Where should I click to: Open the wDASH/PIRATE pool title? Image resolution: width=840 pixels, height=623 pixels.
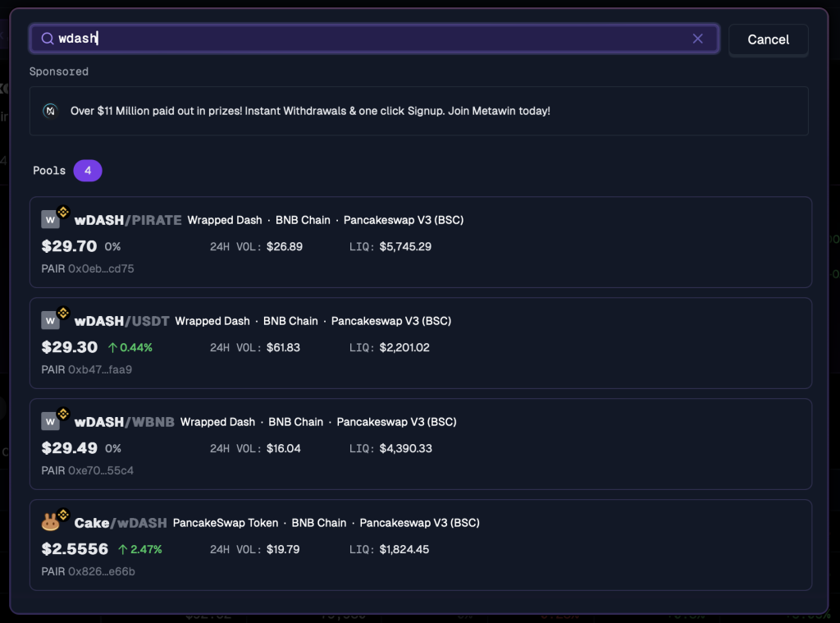127,220
